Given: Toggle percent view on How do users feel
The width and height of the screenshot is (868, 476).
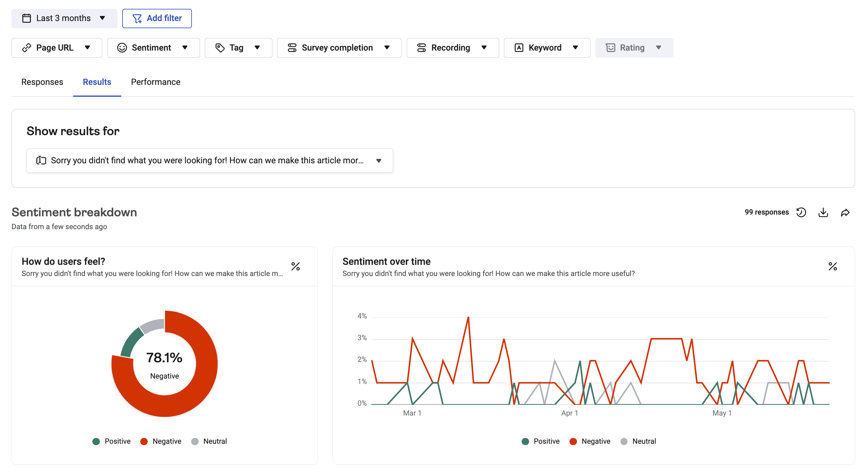Looking at the screenshot, I should pyautogui.click(x=295, y=267).
